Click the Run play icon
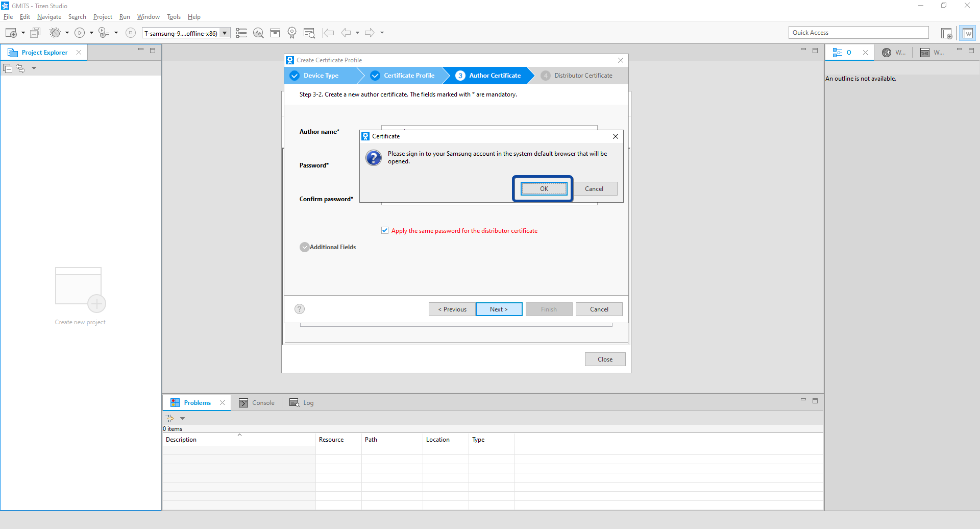This screenshot has width=980, height=529. point(80,33)
